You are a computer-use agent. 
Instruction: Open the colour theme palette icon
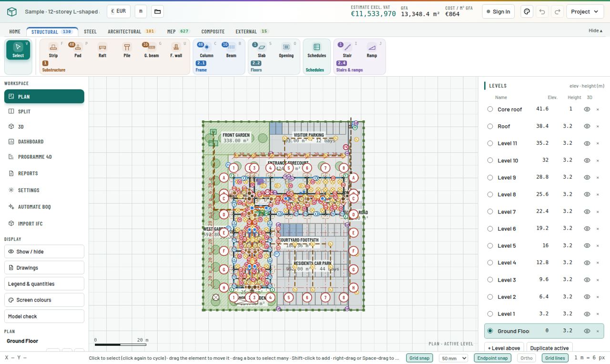click(x=527, y=11)
